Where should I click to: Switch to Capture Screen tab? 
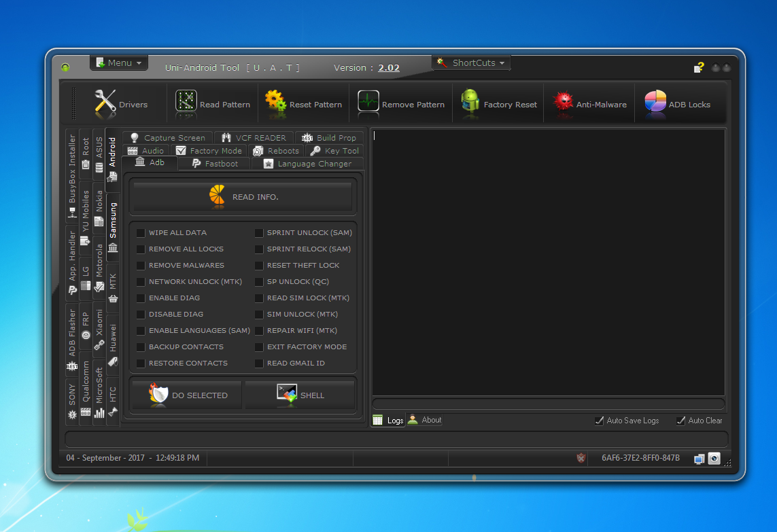(x=168, y=138)
